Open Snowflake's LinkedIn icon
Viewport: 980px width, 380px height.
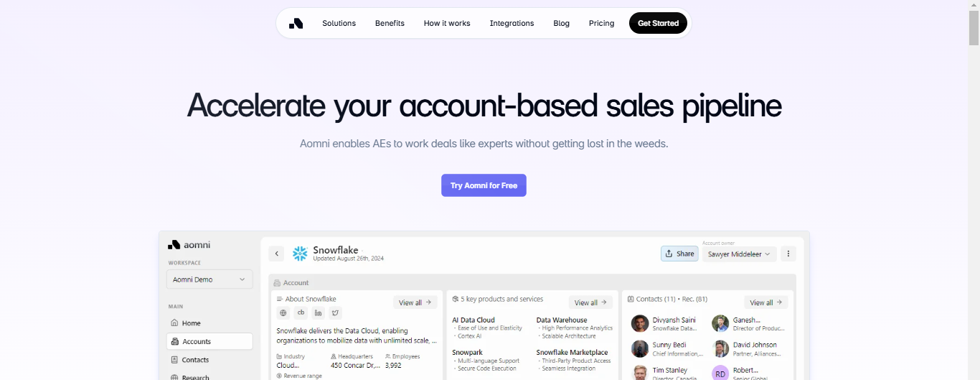318,313
